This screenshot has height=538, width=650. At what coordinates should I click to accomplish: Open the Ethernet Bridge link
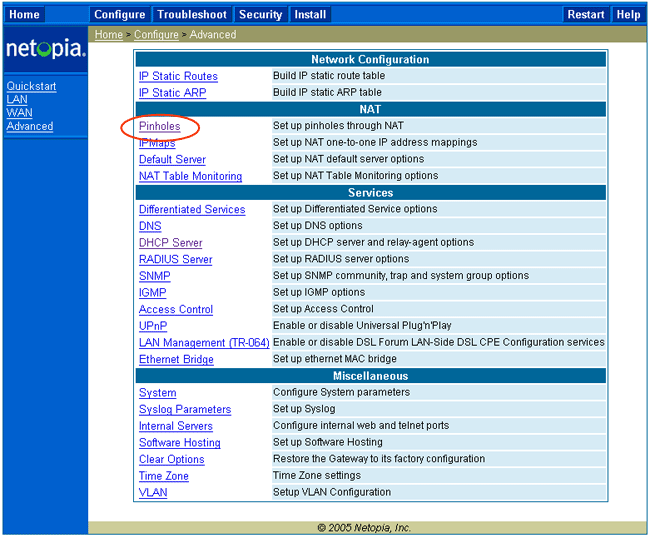[177, 359]
